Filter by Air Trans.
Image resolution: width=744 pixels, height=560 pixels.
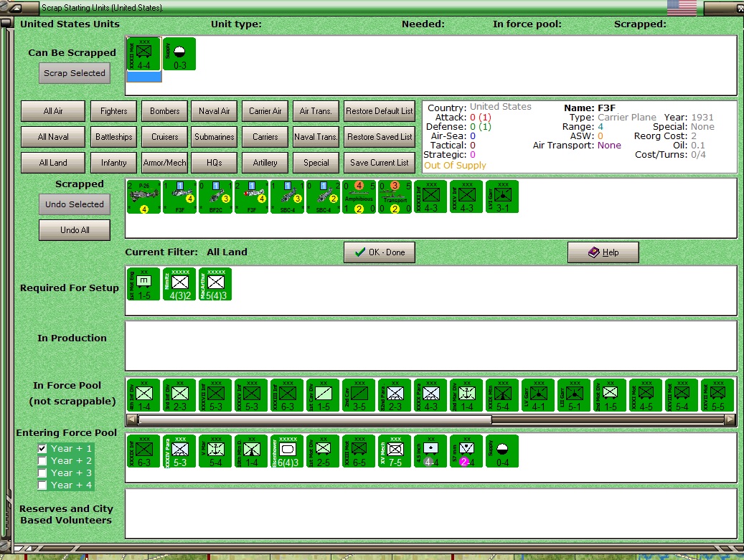(316, 111)
